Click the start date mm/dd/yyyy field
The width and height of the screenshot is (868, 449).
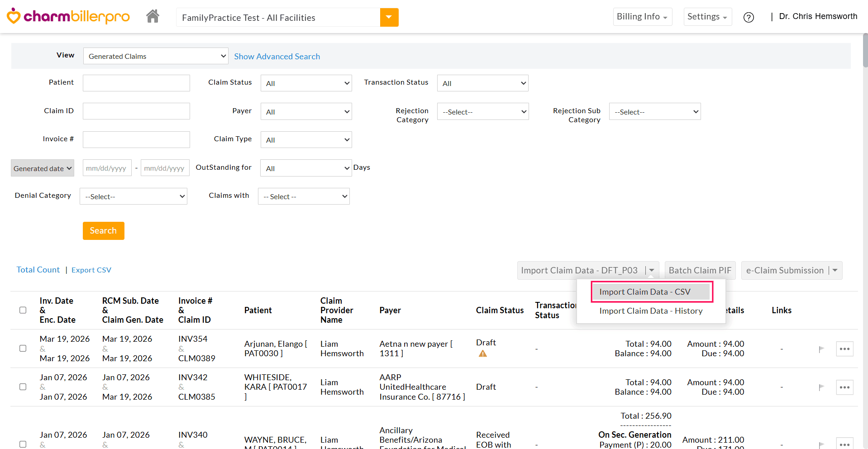tap(107, 168)
